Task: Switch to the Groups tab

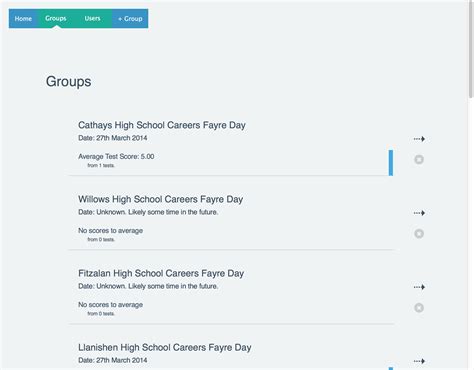Action: (56, 19)
